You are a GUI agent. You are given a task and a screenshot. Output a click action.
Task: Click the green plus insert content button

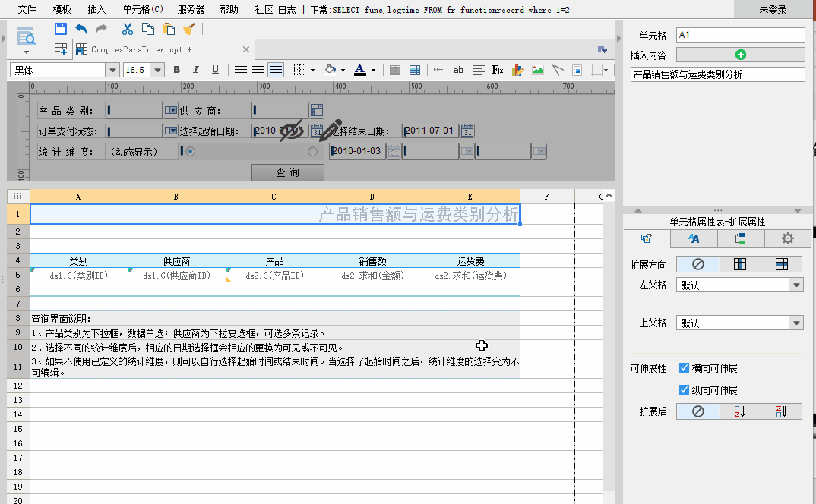(741, 55)
